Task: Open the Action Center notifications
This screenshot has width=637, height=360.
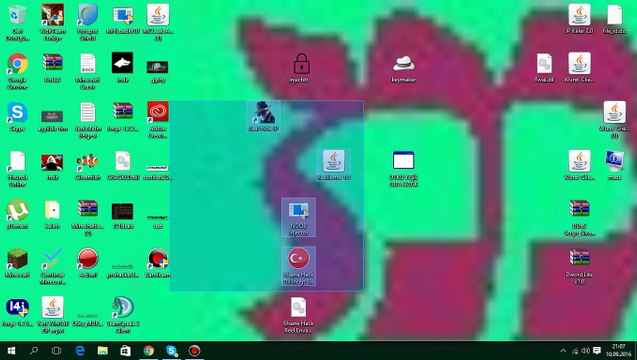Action: (x=597, y=351)
